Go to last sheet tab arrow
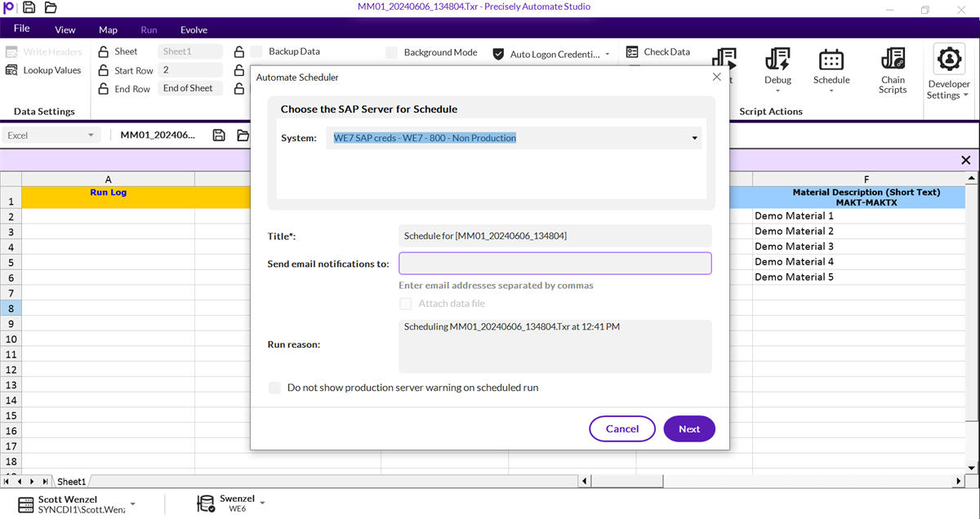Screen dimensions: 980x519 [x=44, y=481]
